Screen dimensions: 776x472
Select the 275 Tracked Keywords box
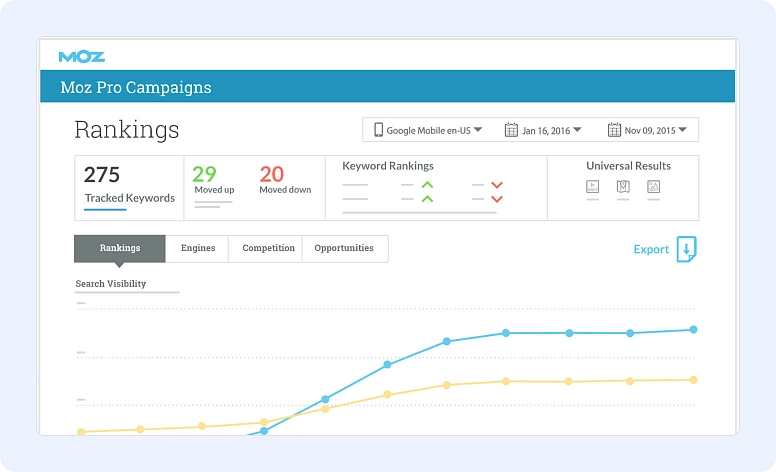click(x=129, y=187)
